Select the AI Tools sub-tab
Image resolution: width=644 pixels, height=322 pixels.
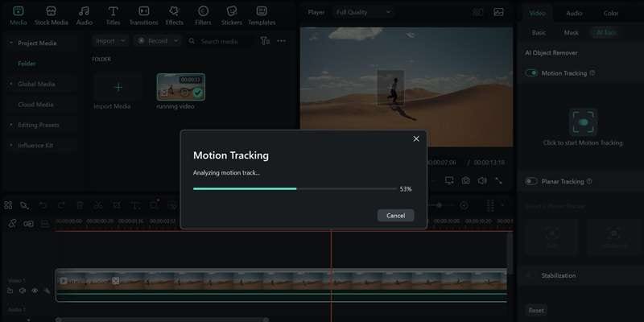(606, 32)
